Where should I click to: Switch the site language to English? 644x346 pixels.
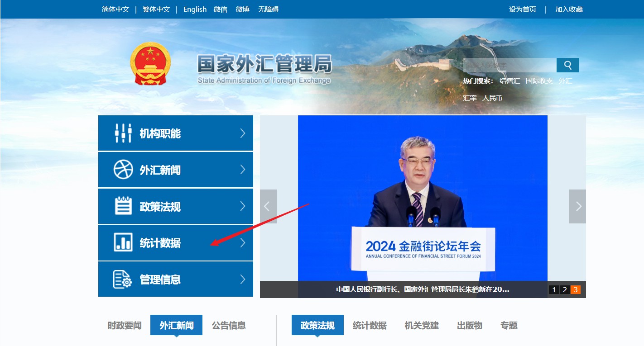coord(195,9)
